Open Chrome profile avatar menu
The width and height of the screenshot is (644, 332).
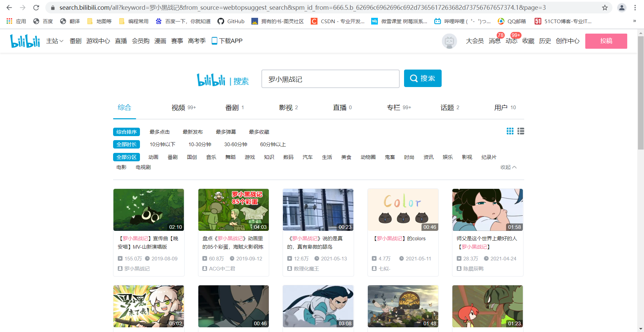coord(622,7)
